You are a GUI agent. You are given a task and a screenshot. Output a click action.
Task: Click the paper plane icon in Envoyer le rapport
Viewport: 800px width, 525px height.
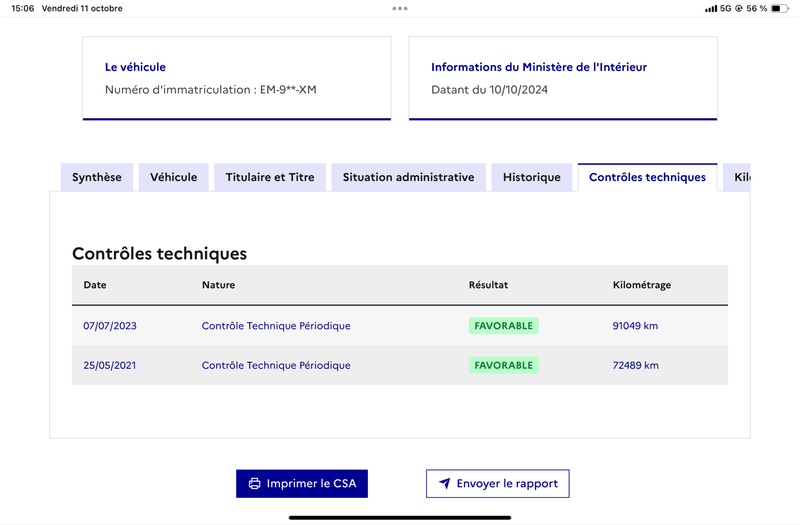point(445,483)
